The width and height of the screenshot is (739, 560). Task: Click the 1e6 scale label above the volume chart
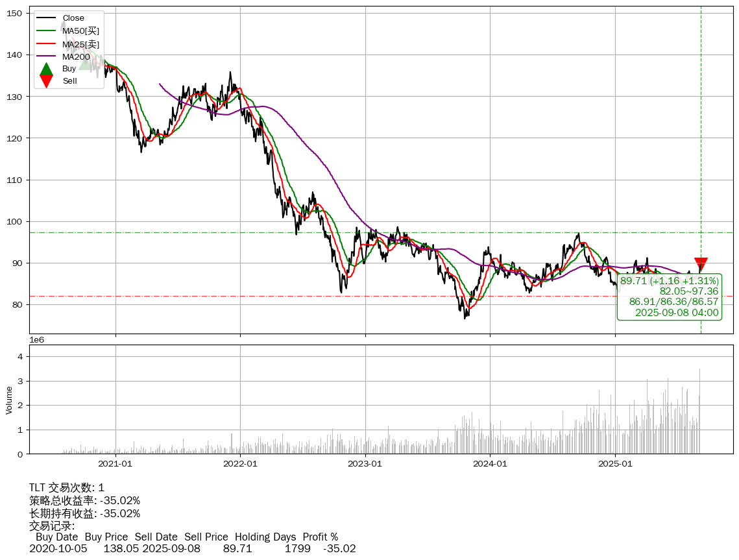(x=37, y=339)
